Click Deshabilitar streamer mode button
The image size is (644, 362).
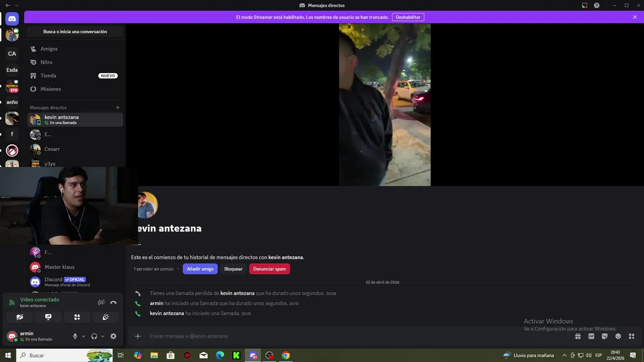pos(408,17)
